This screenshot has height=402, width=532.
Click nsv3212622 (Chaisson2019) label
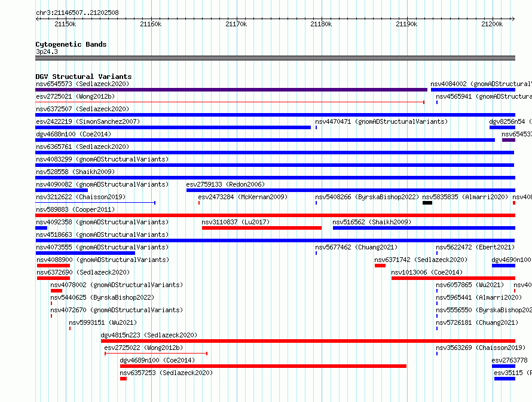pyautogui.click(x=81, y=197)
